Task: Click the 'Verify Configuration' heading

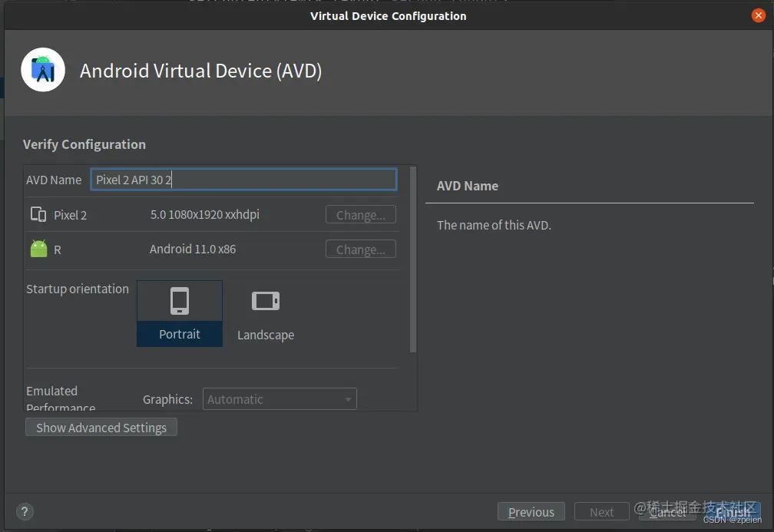Action: 84,144
